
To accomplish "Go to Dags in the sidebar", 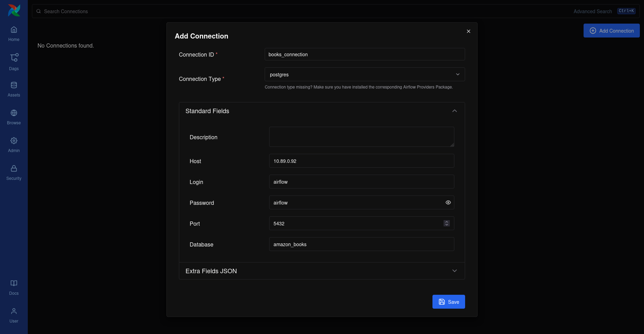I will [14, 62].
